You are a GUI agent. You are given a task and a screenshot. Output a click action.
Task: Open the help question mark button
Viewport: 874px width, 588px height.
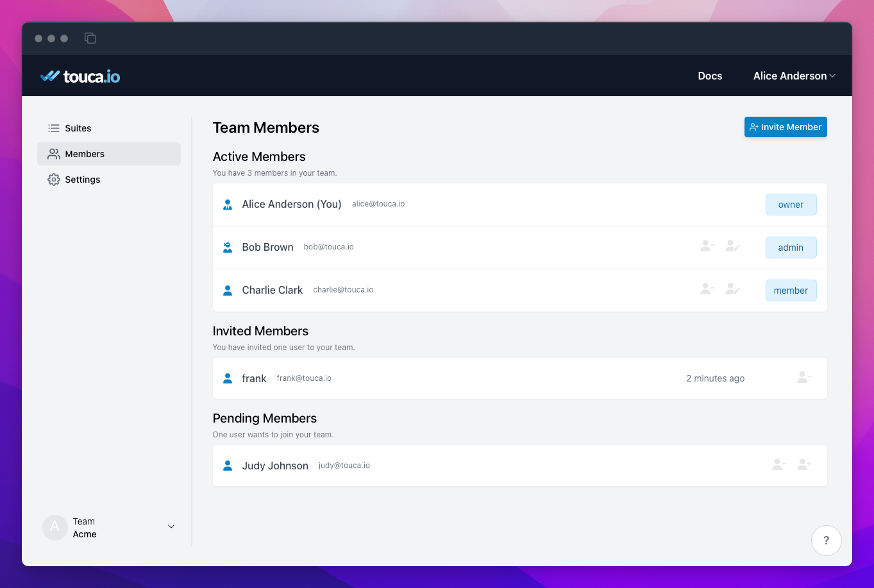point(826,541)
